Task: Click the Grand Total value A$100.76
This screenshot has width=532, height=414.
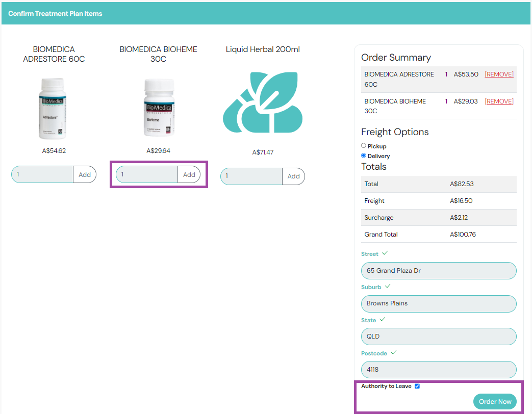Action: point(463,235)
